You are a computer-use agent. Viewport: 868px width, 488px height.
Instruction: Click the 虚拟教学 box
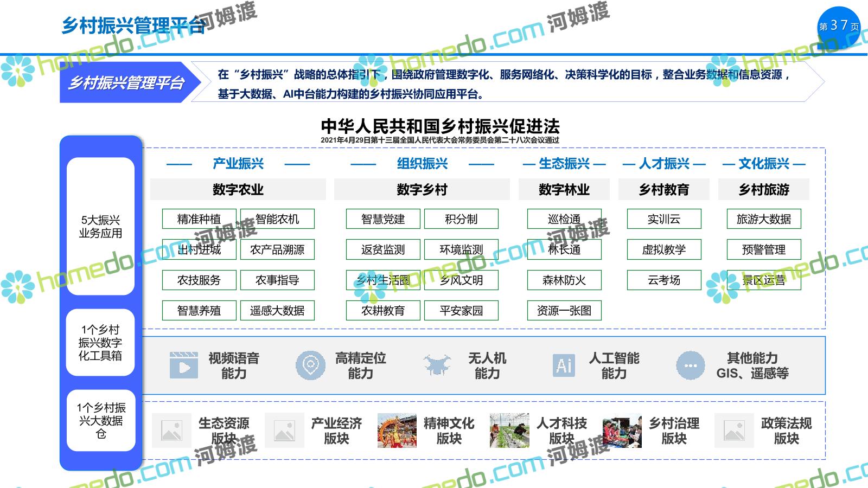click(x=664, y=249)
